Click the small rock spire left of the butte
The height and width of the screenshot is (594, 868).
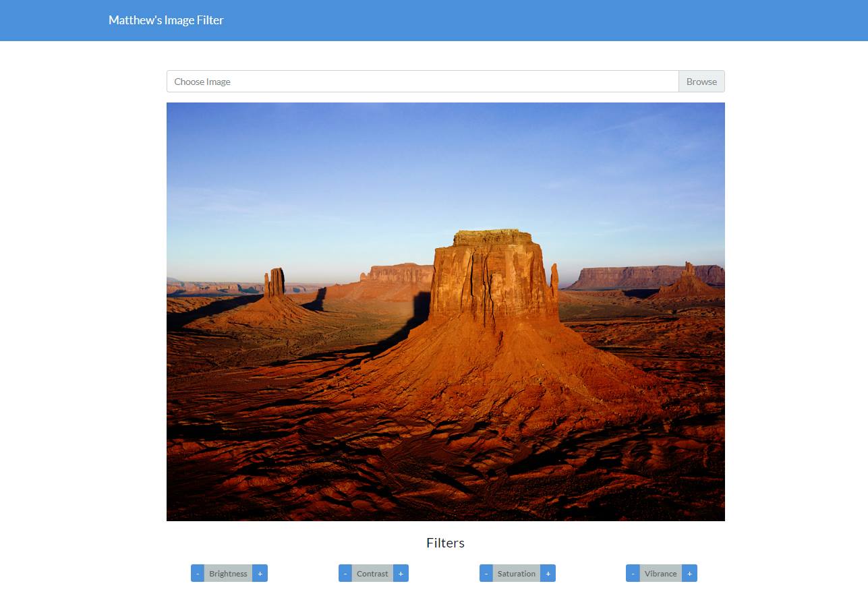coord(274,283)
